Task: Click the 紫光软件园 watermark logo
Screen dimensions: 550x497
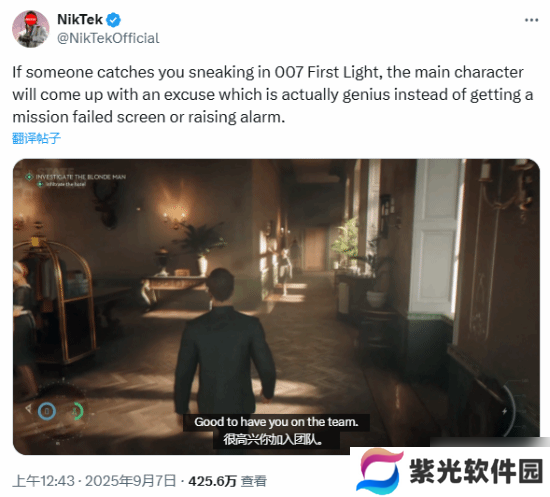Action: pyautogui.click(x=380, y=471)
